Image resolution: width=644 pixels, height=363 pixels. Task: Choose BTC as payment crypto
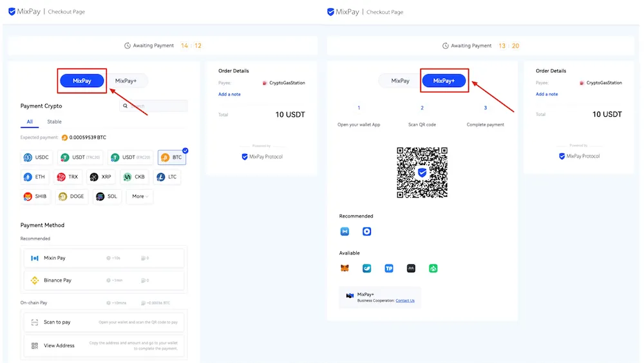coord(172,157)
